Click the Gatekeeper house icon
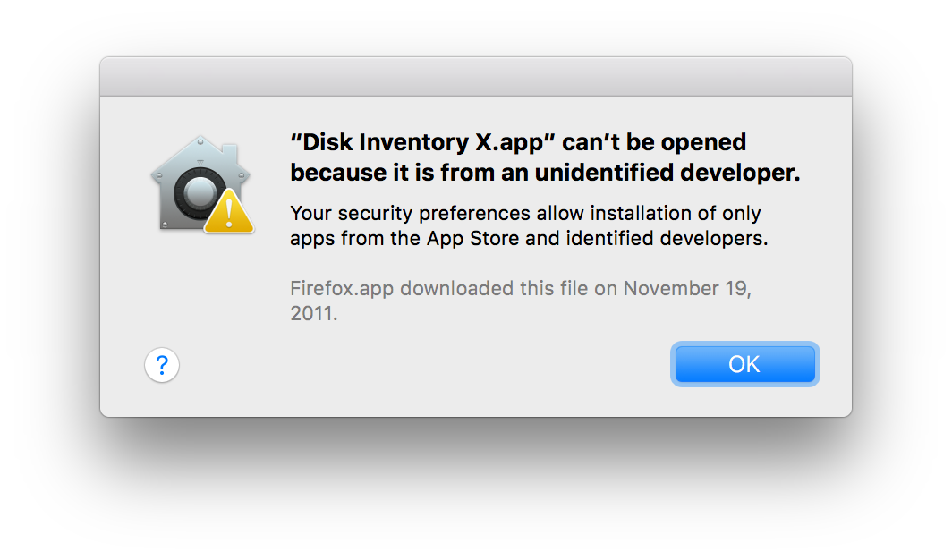This screenshot has height=560, width=952. tap(201, 184)
